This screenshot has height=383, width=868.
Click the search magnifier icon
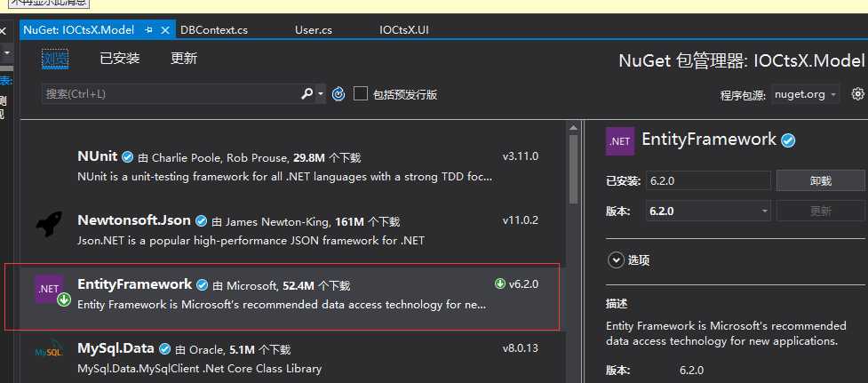coord(307,94)
